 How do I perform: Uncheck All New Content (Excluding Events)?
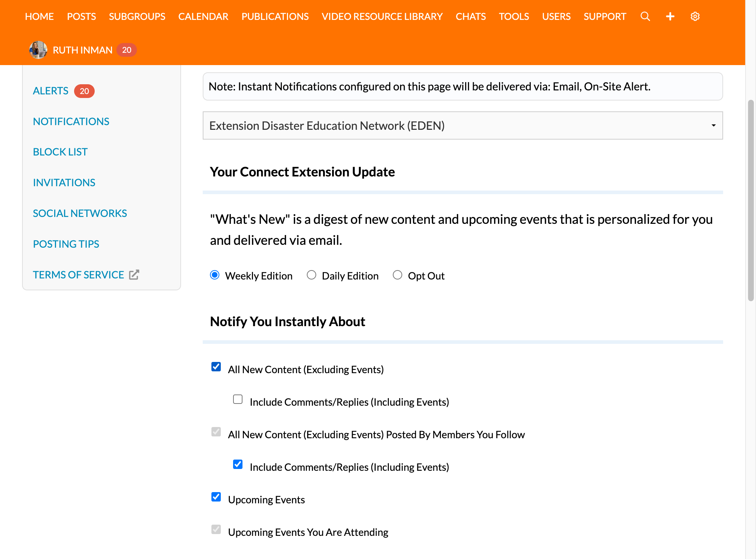pos(216,367)
